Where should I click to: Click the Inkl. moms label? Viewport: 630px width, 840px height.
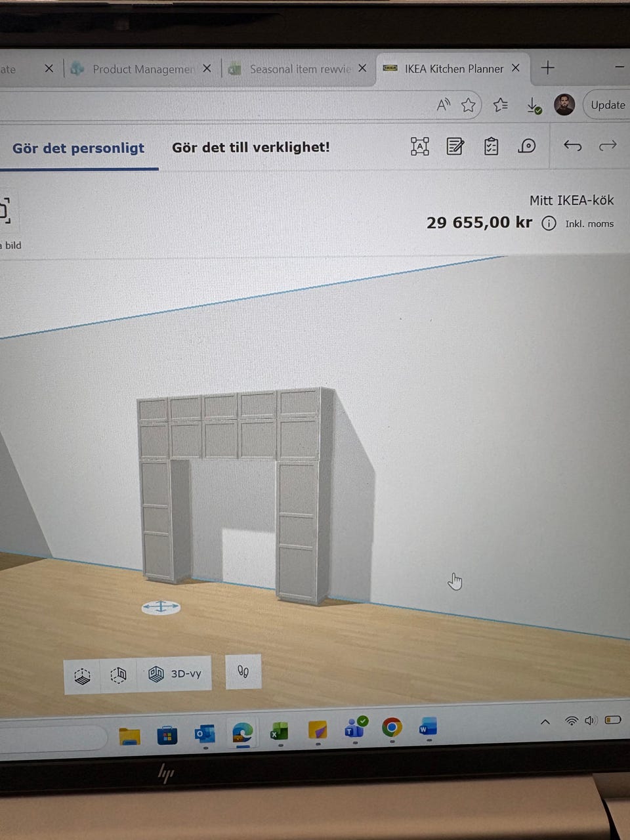pos(589,224)
